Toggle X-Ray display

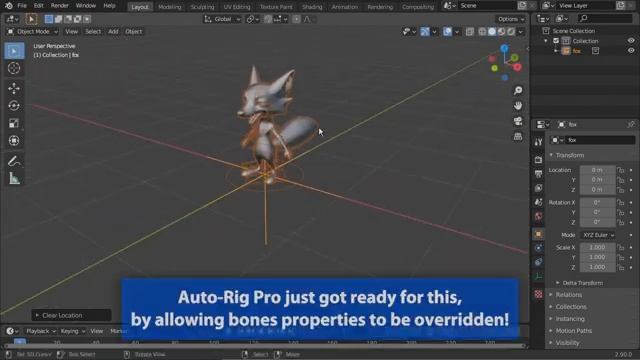coord(470,32)
